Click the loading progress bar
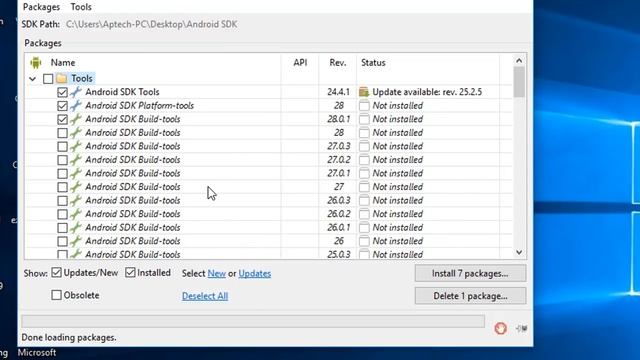This screenshot has width=640, height=360. 253,321
